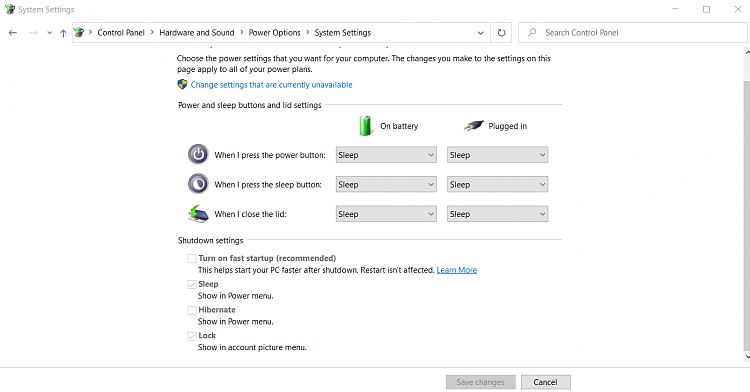Click the Control Panel icon in address bar
The width and height of the screenshot is (750, 392).
pos(79,33)
